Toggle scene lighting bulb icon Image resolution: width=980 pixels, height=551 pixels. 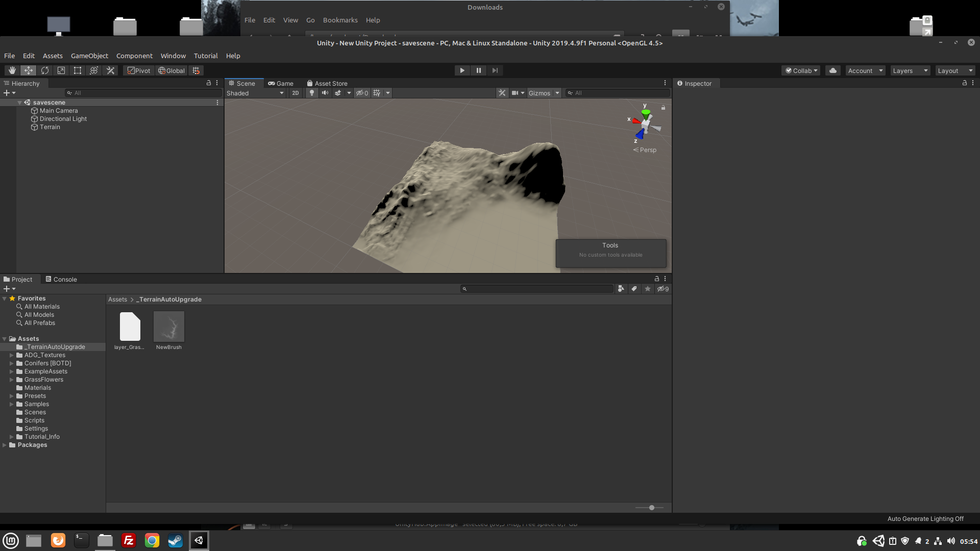(312, 93)
